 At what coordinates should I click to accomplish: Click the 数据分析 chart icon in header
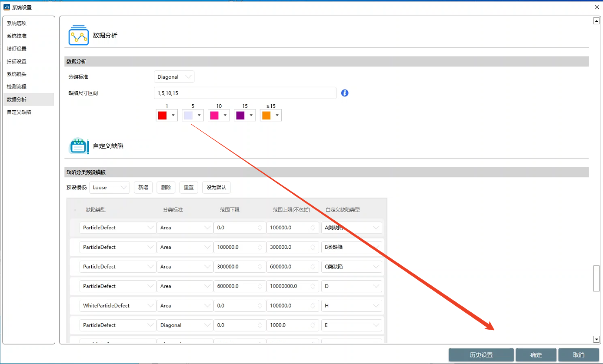click(x=78, y=35)
